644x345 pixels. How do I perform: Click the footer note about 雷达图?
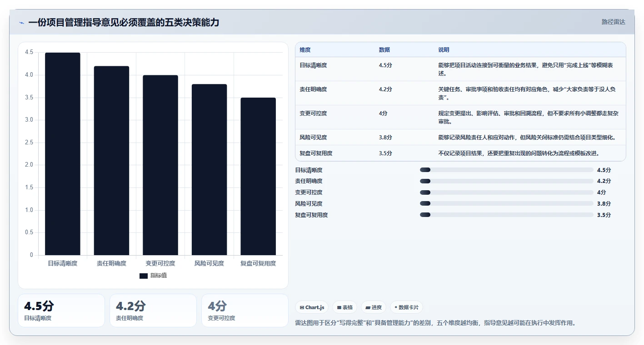[435, 323]
